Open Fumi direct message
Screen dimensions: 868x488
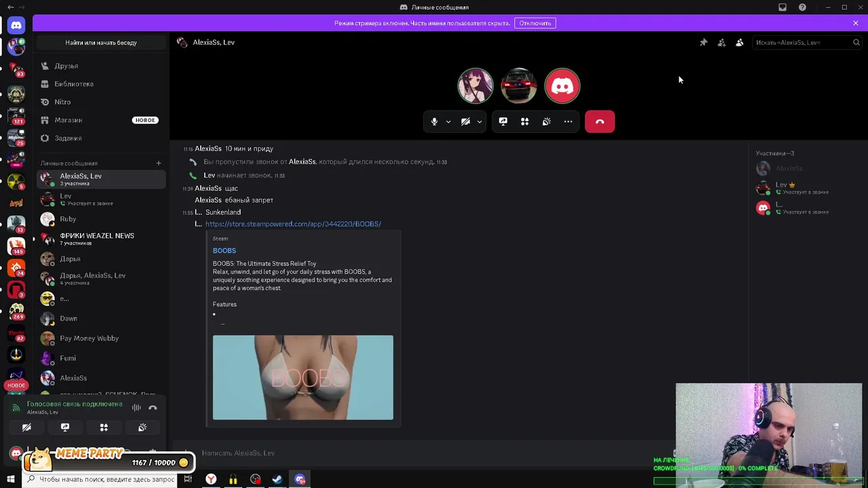(x=101, y=358)
